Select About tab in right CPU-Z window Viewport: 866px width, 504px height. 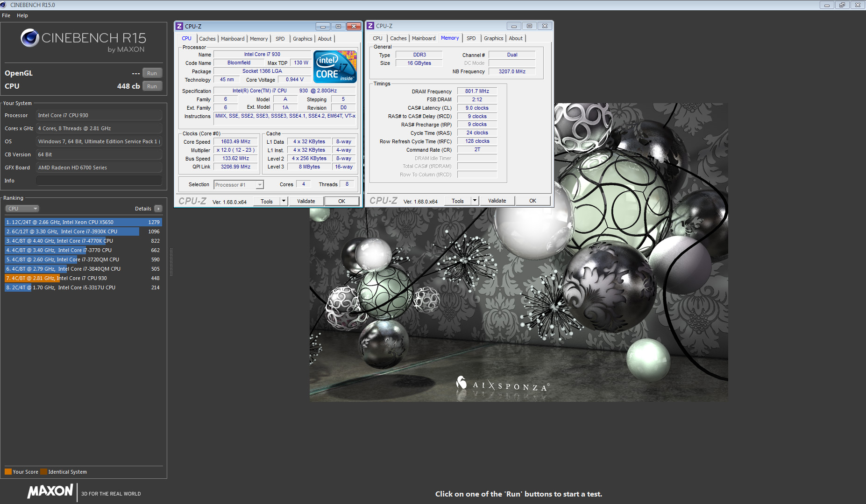(516, 38)
